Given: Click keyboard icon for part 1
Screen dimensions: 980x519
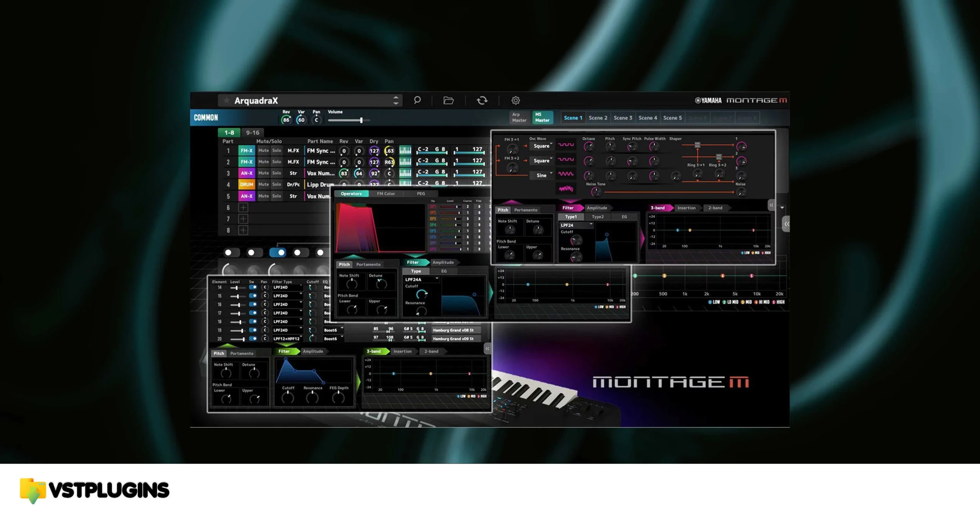Looking at the screenshot, I should pos(405,150).
